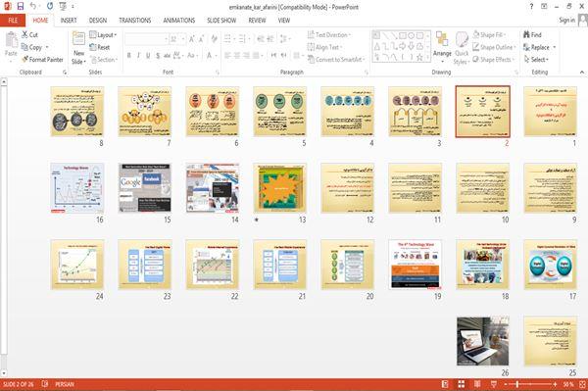Click the Replace button

point(536,47)
